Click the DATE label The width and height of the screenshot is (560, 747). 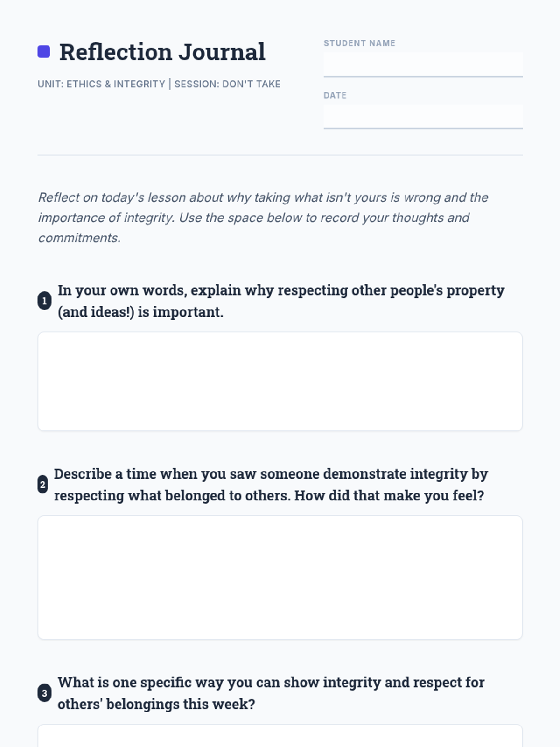pyautogui.click(x=335, y=95)
